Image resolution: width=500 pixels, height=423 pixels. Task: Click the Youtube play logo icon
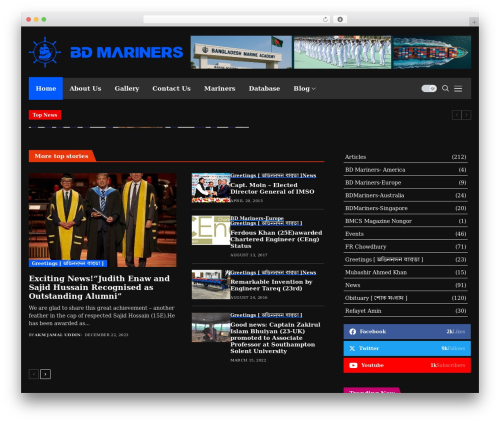pos(353,365)
